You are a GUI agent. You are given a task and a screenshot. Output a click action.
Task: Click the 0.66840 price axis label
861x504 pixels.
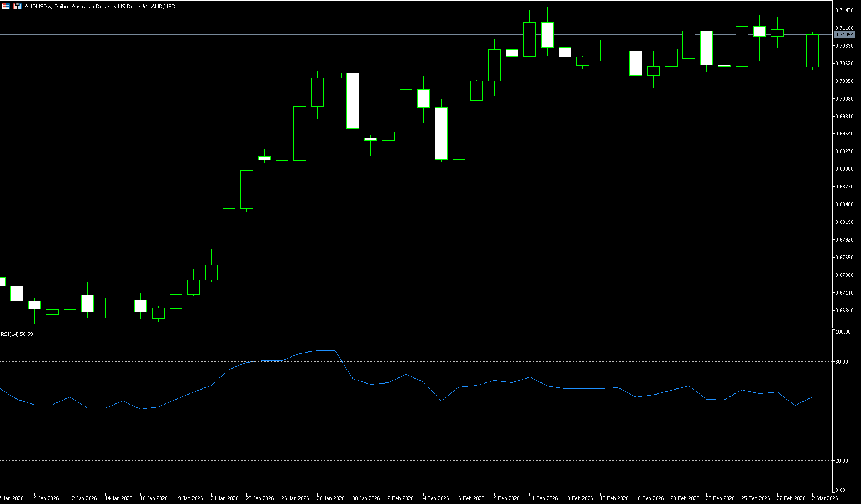click(845, 311)
